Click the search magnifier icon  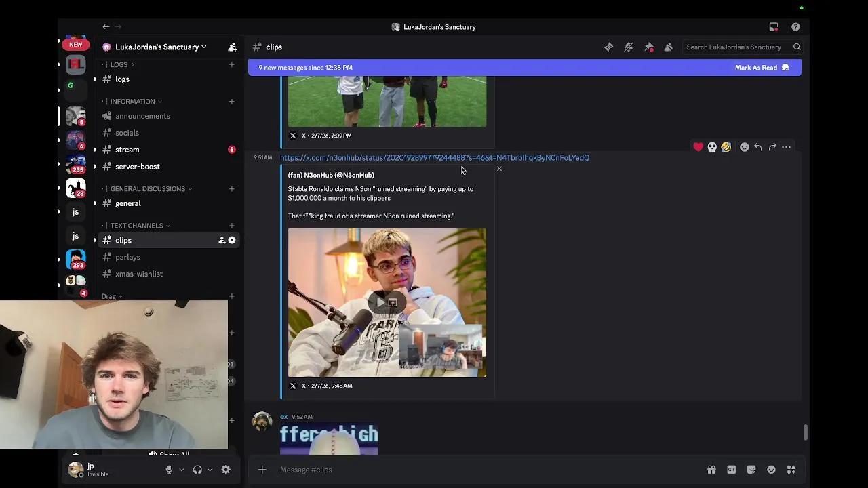point(797,47)
